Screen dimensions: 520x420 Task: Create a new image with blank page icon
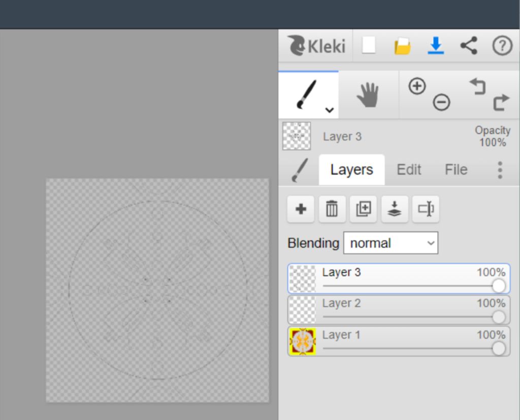click(369, 45)
